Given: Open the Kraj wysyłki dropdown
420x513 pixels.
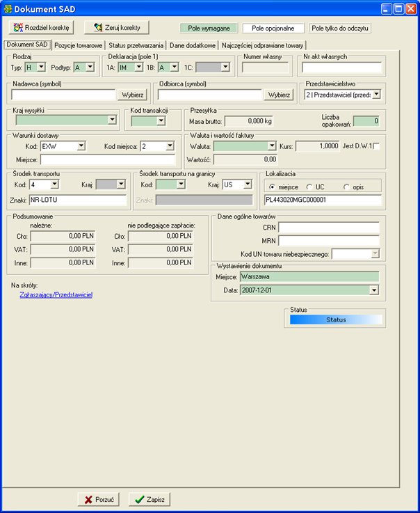Looking at the screenshot, I should (112, 120).
